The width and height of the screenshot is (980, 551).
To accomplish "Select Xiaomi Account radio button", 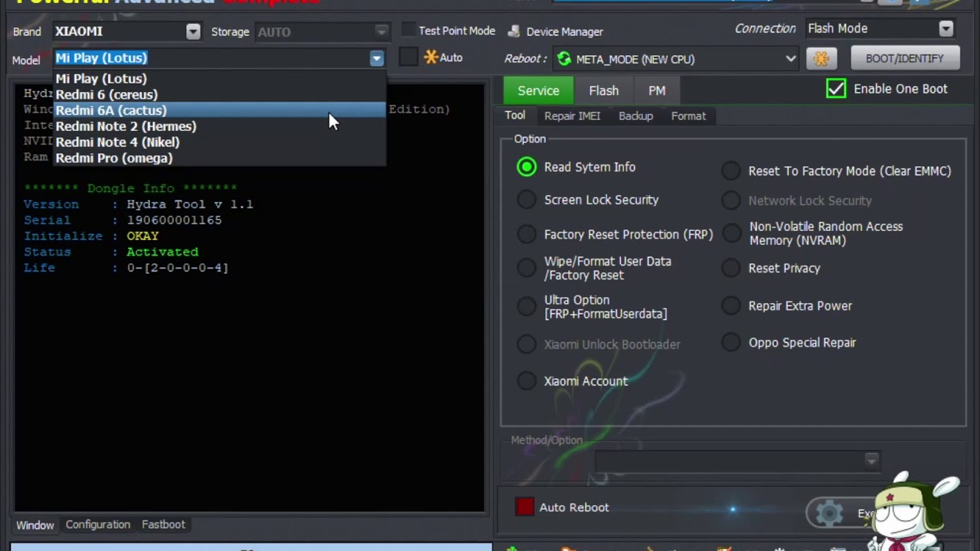I will coord(527,381).
